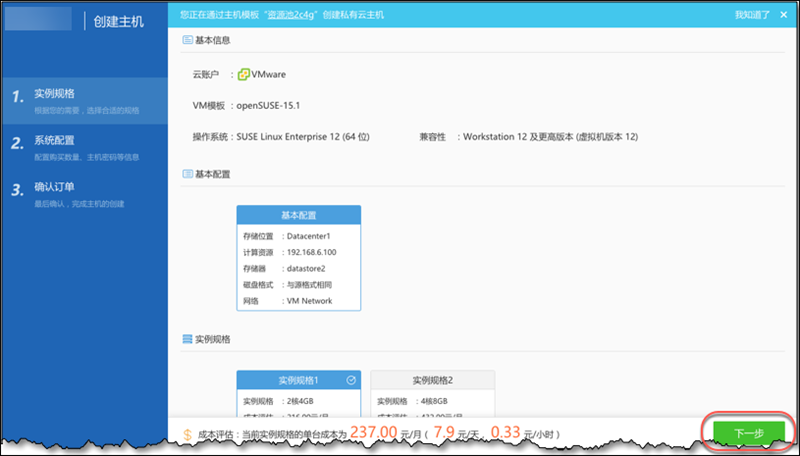Click the 创建主机 title
The image size is (800, 456).
tap(118, 21)
